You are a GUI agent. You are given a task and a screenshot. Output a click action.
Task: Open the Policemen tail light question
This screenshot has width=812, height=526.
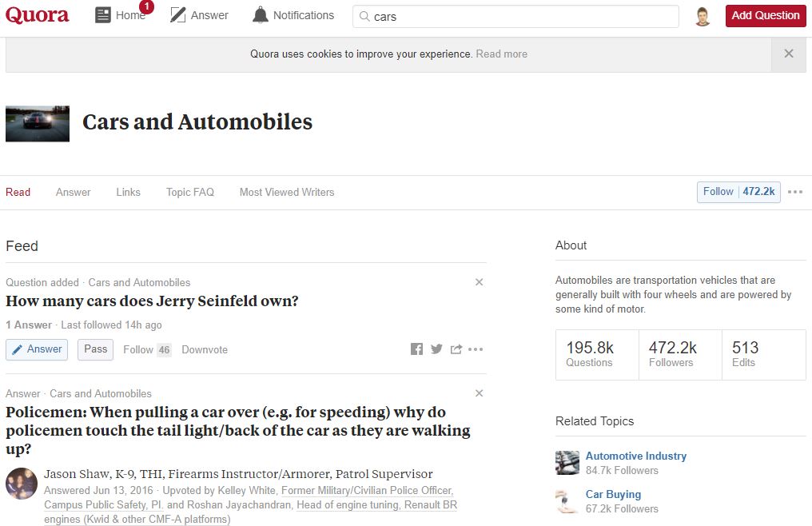[238, 430]
